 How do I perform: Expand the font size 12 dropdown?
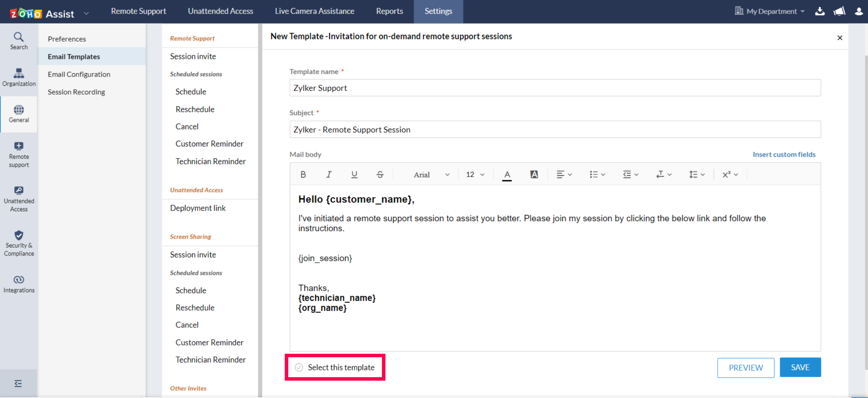pyautogui.click(x=475, y=175)
